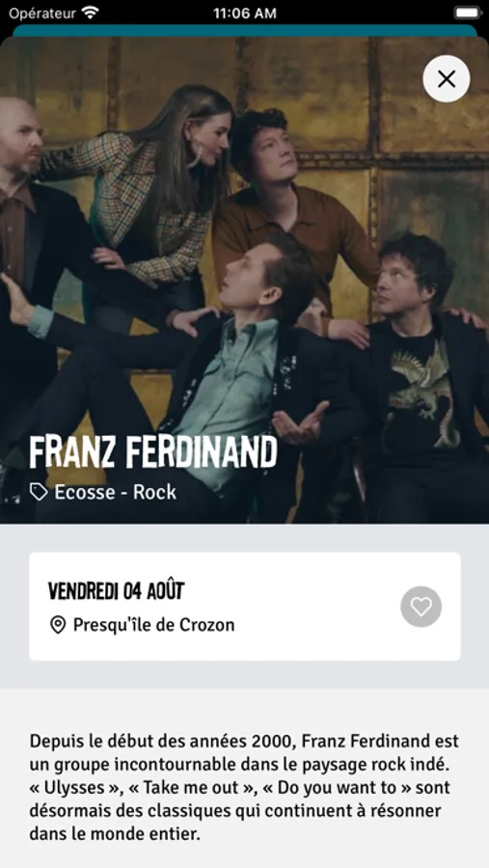Tap the Wi-Fi icon in the status bar
The height and width of the screenshot is (868, 489).
point(89,13)
